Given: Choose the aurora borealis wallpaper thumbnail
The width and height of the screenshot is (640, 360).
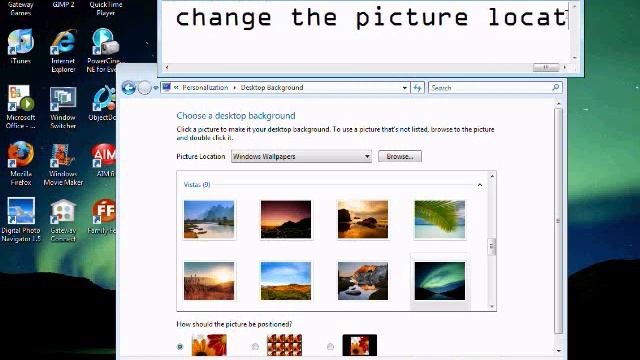Looking at the screenshot, I should pos(440,281).
